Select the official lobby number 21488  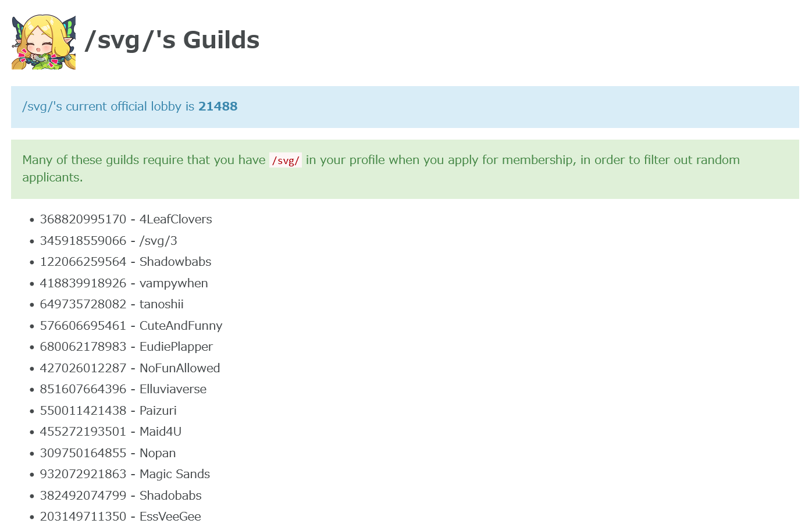coord(218,106)
